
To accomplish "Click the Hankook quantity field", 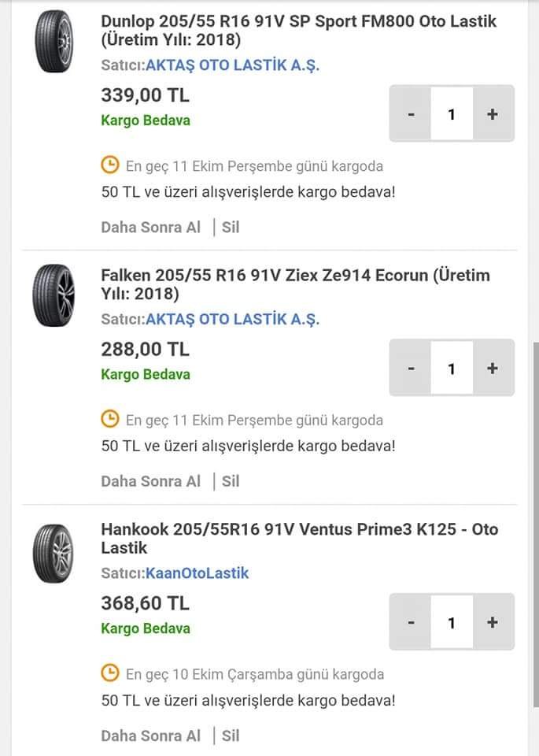I will click(x=452, y=622).
